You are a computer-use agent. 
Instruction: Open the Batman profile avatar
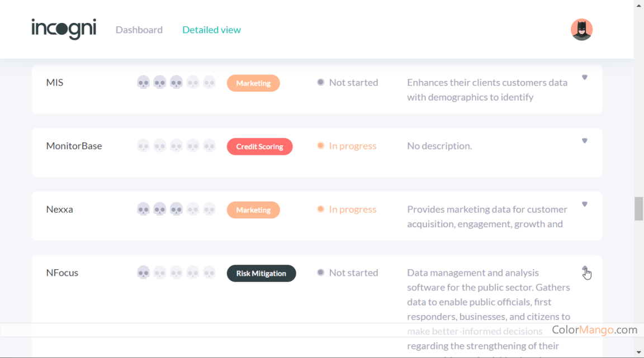click(x=581, y=30)
